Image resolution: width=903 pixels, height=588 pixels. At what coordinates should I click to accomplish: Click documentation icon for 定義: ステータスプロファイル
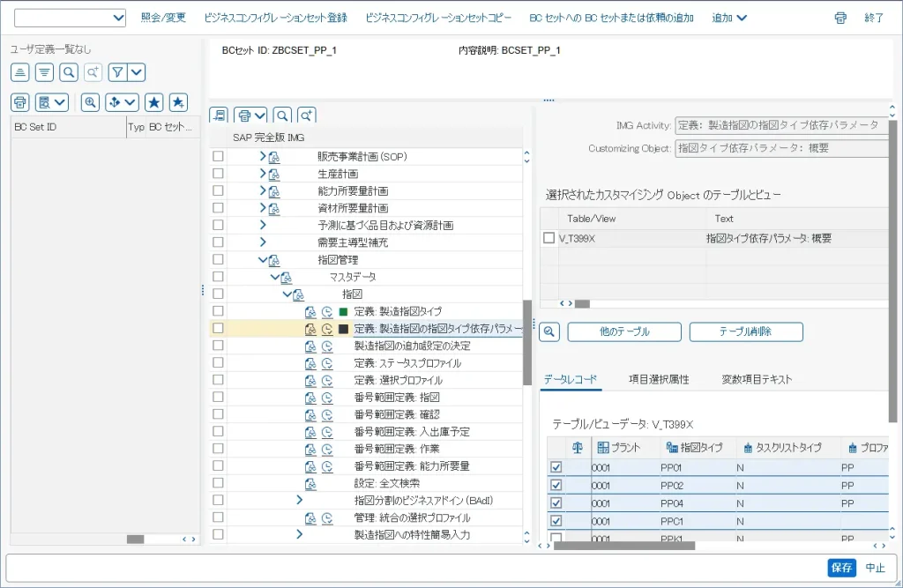point(310,363)
